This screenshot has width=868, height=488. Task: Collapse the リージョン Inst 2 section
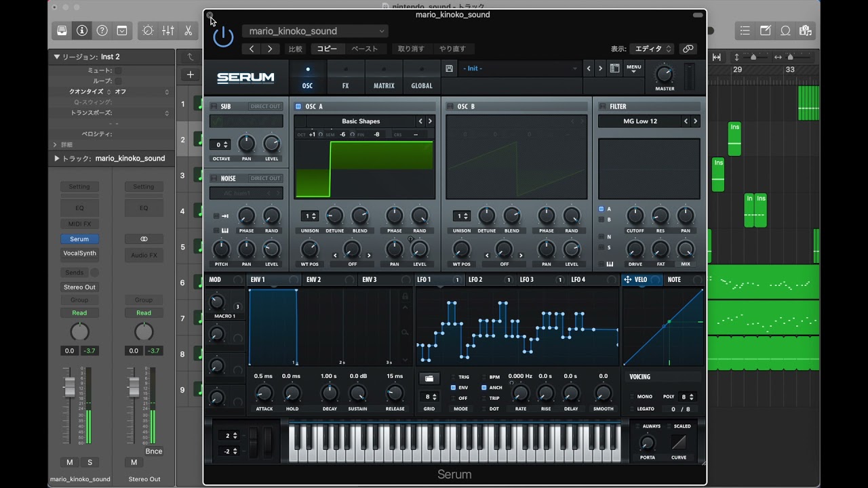coord(57,57)
